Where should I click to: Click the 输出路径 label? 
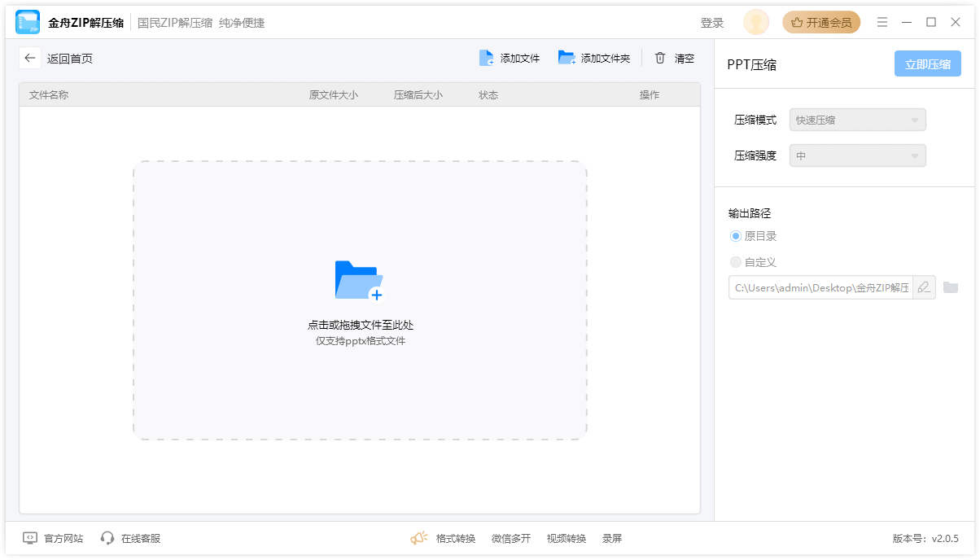pyautogui.click(x=750, y=213)
